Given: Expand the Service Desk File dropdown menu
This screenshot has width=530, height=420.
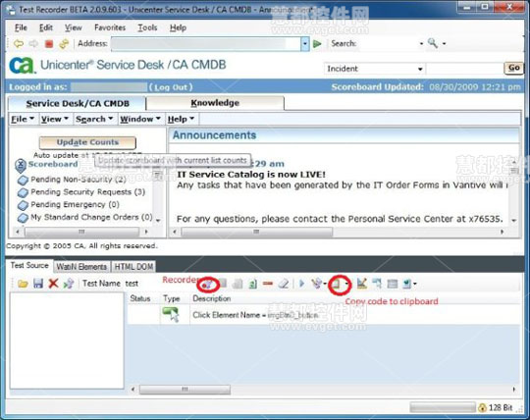Looking at the screenshot, I should 23,119.
